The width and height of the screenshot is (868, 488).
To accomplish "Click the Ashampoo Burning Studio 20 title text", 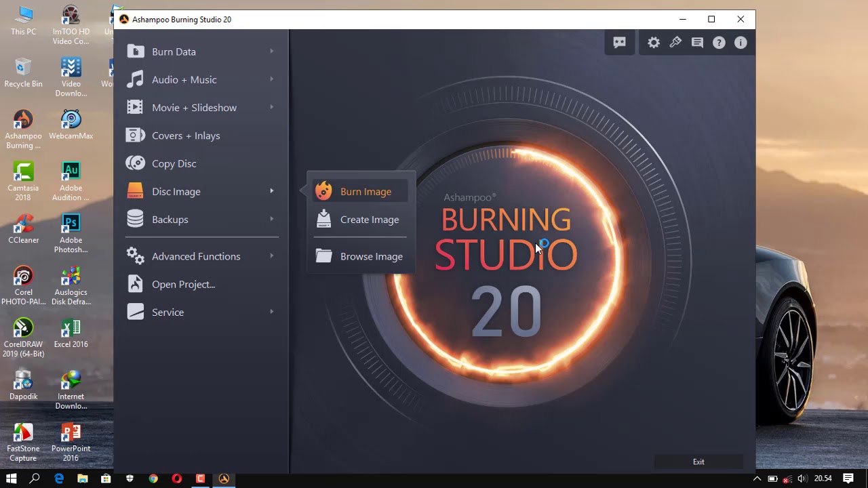I will click(x=182, y=20).
